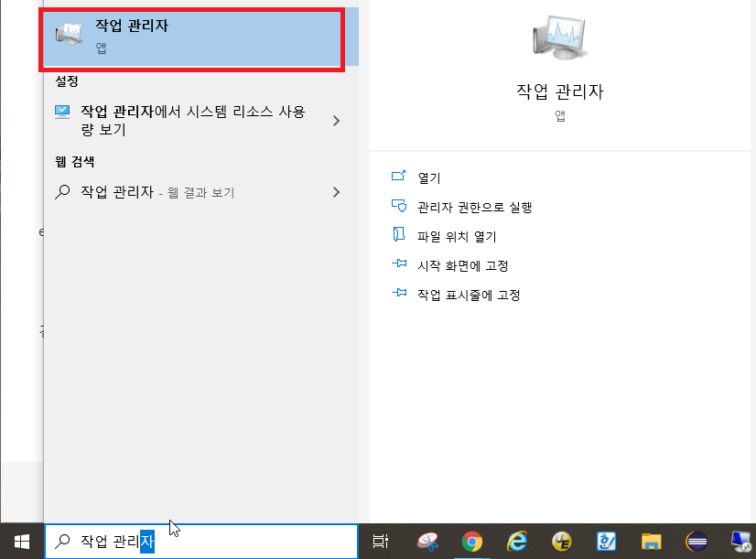Select 파일 위치 열기

[x=457, y=237]
